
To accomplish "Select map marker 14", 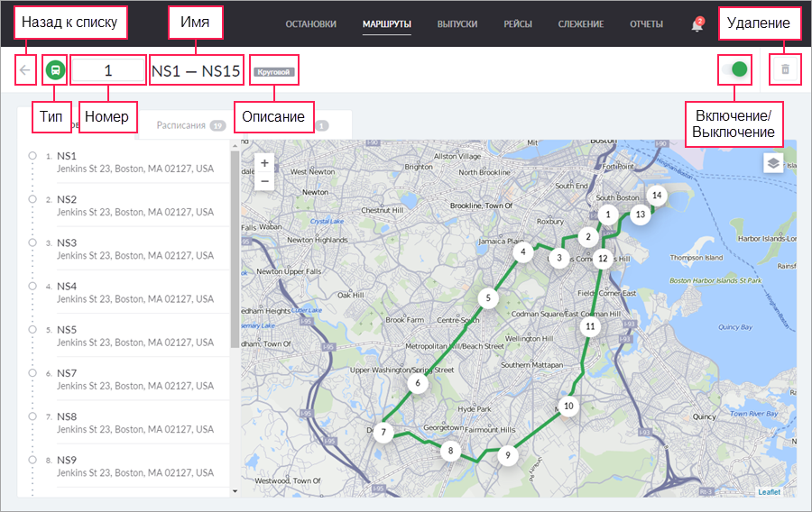I will point(657,195).
